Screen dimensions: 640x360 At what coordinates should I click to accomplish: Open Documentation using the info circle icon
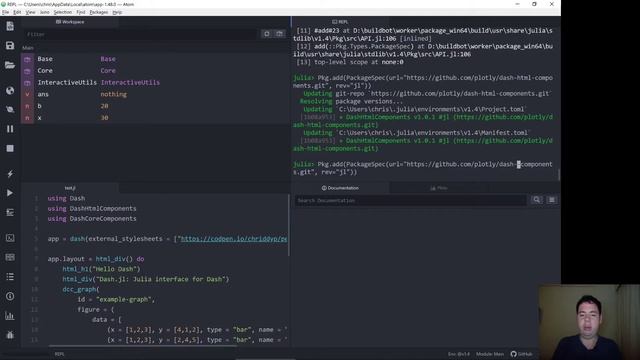click(x=10, y=296)
